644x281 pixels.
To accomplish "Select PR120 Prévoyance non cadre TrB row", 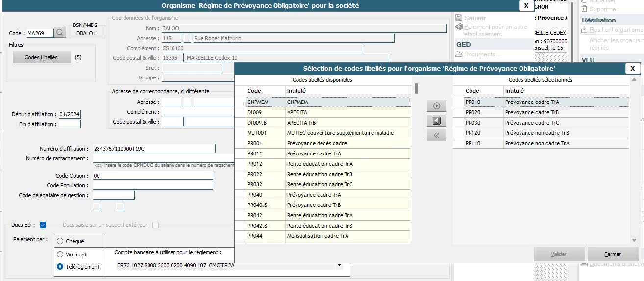I will [546, 133].
